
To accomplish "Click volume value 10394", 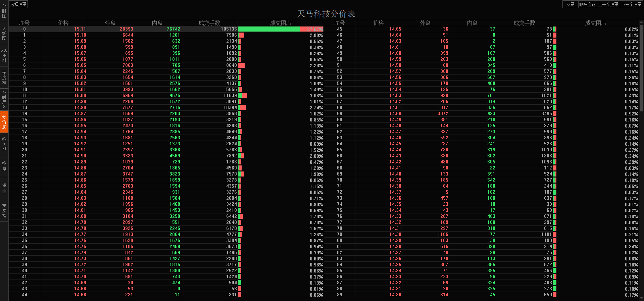I will coord(230,108).
